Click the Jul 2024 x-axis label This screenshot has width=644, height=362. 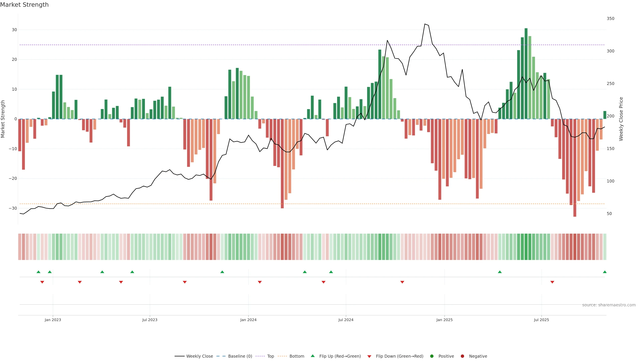tap(346, 320)
